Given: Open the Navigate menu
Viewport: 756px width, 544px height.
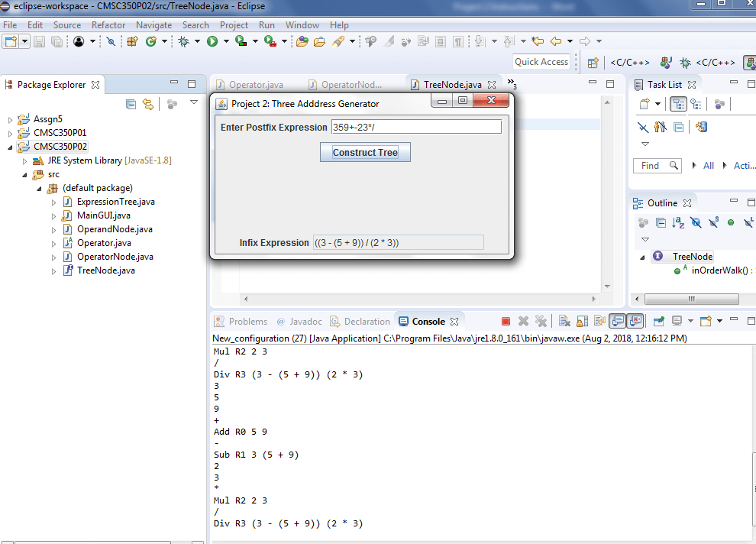Looking at the screenshot, I should point(153,25).
